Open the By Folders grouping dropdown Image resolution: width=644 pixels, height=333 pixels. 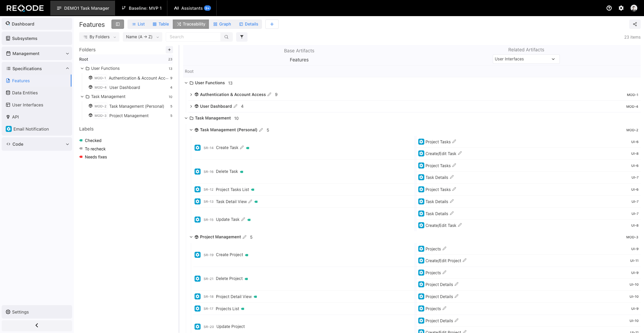tap(99, 37)
